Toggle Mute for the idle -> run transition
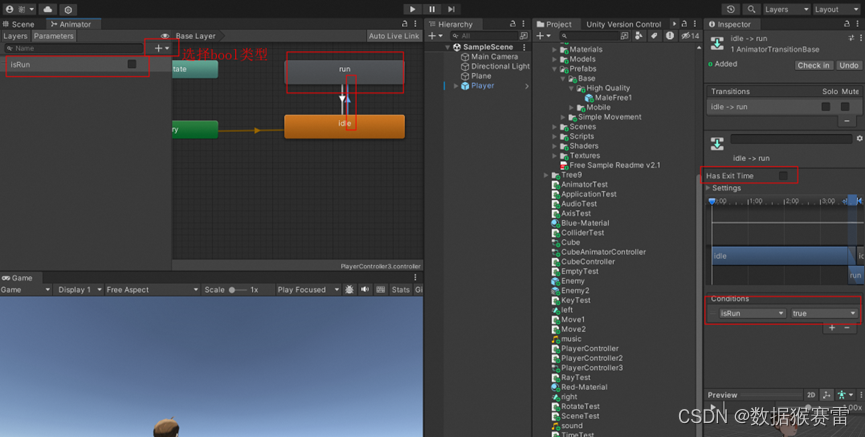The width and height of the screenshot is (865, 437). 845,106
